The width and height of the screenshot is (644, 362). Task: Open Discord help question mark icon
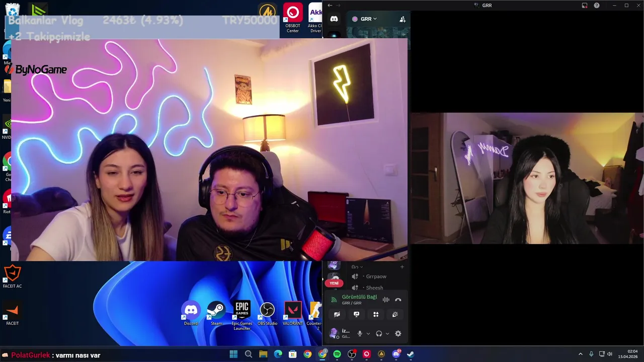(597, 5)
